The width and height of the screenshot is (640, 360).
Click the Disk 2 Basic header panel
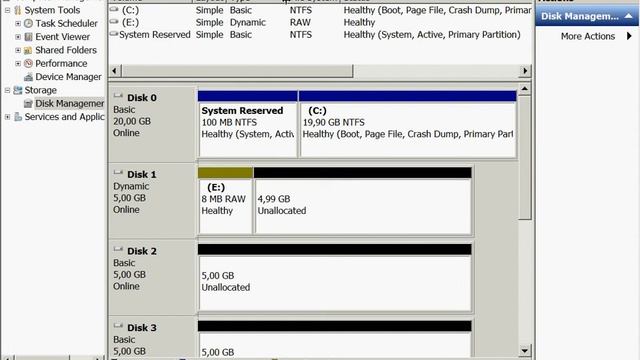[x=152, y=277]
